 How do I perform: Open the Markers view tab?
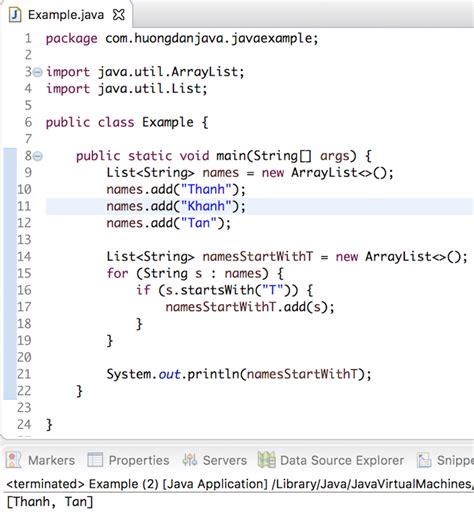(40, 460)
